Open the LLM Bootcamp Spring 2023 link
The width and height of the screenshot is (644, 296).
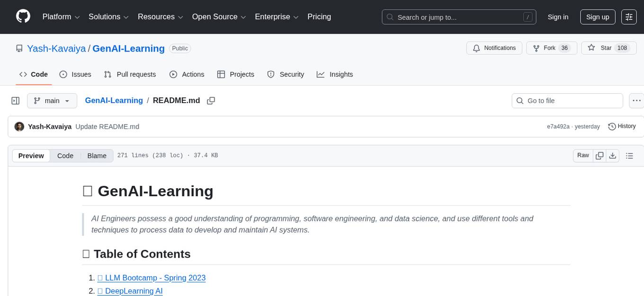pos(152,278)
